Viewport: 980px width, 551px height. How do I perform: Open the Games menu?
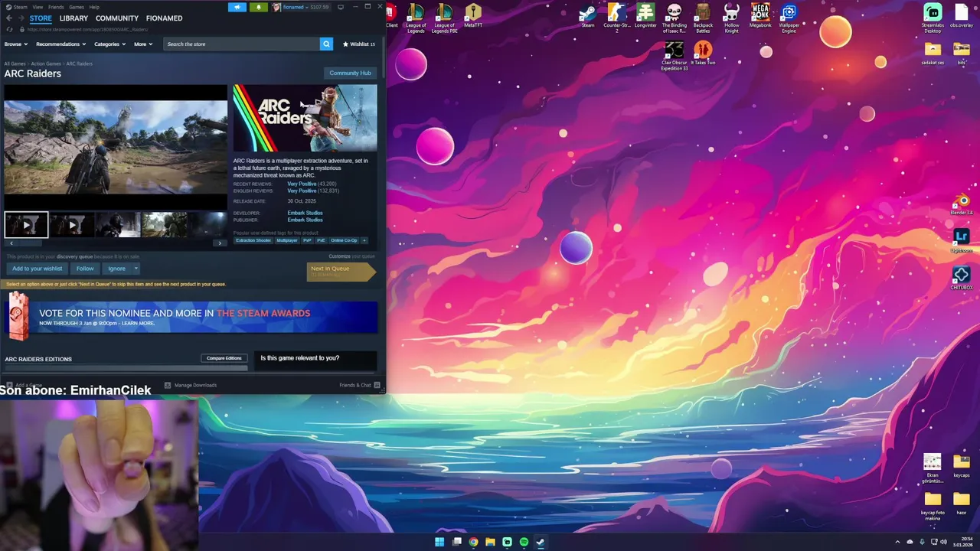[77, 7]
